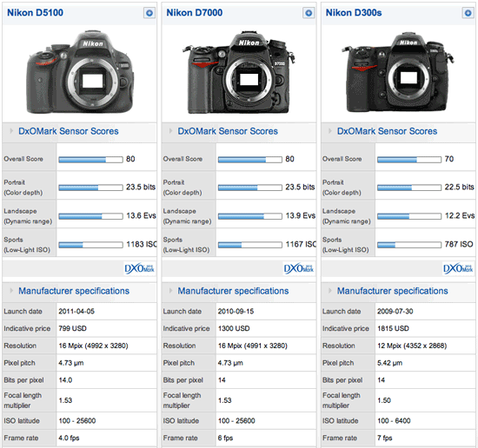
Task: Click the D5100 Overall Score bar showing 80
Action: 91,160
